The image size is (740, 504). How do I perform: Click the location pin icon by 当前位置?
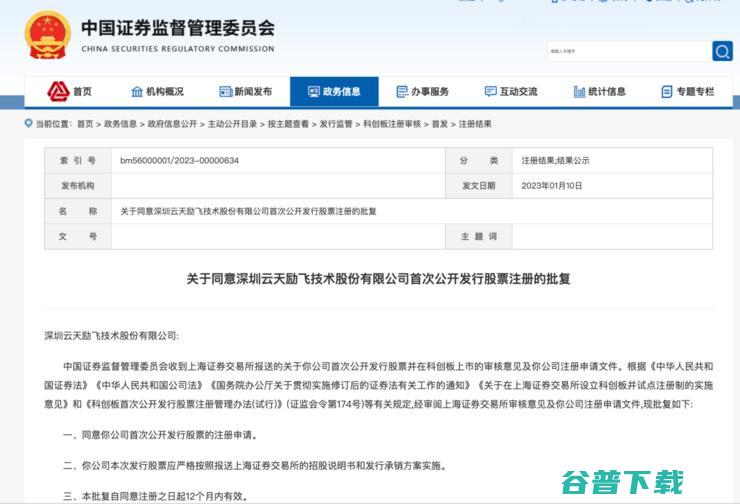(x=28, y=124)
